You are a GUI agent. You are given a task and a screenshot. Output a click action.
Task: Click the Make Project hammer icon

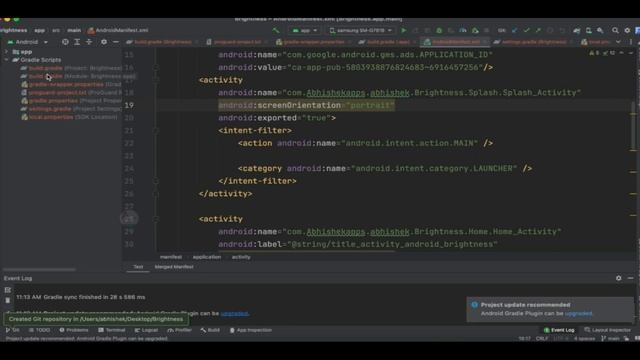click(276, 30)
